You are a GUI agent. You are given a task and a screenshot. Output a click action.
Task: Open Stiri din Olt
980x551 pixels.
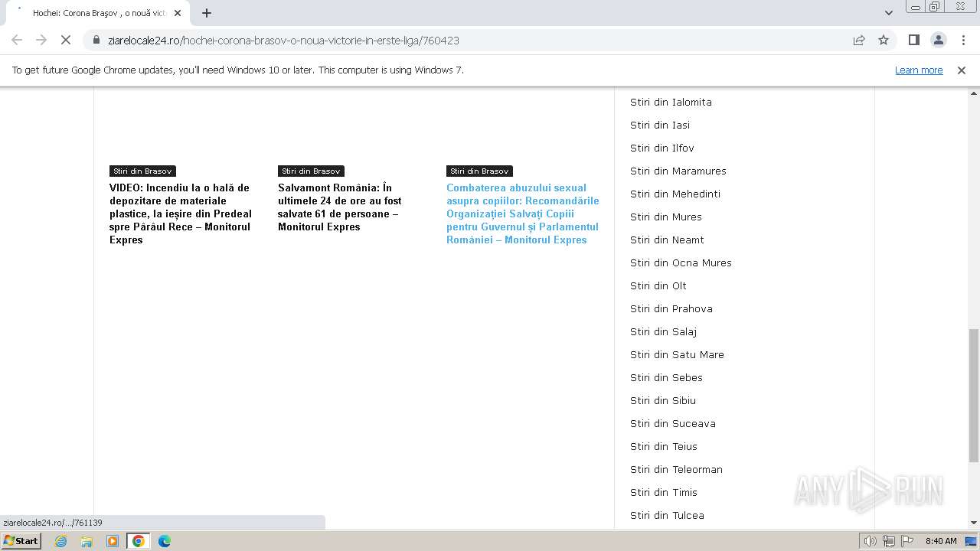click(658, 285)
